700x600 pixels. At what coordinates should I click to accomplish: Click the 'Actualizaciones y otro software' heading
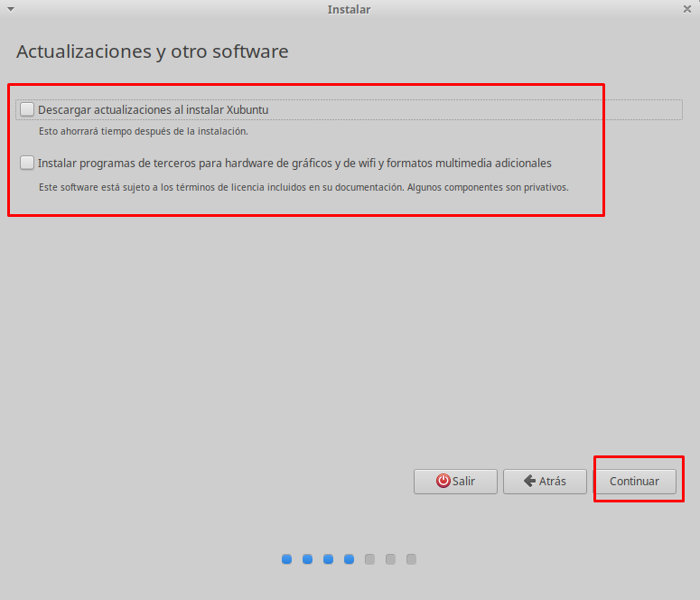[x=152, y=52]
